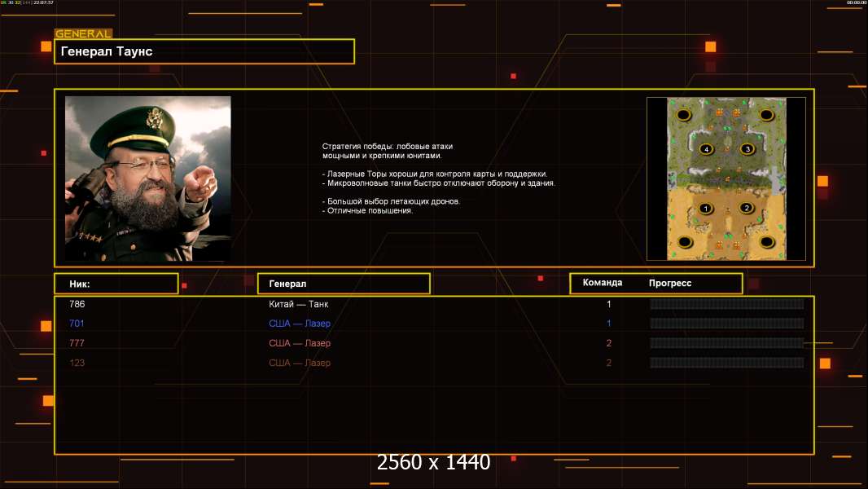Click the 'Ник:' column header
The width and height of the screenshot is (868, 489).
tap(116, 284)
